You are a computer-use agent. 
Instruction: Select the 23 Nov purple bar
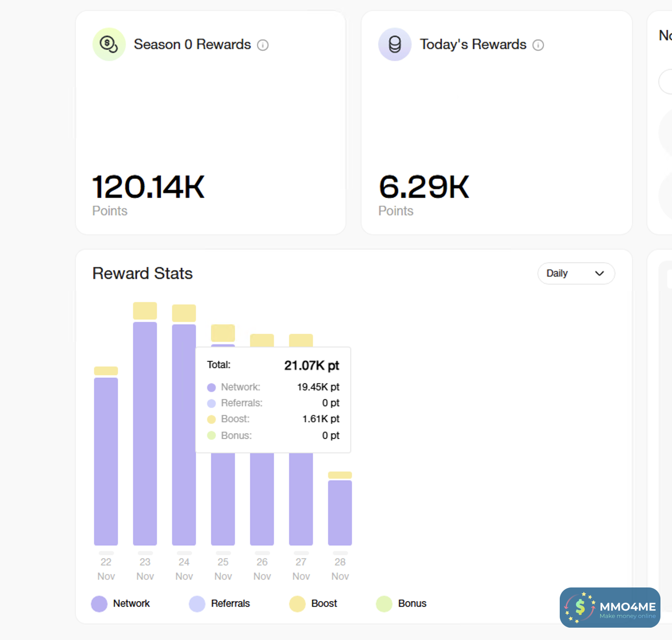click(145, 433)
